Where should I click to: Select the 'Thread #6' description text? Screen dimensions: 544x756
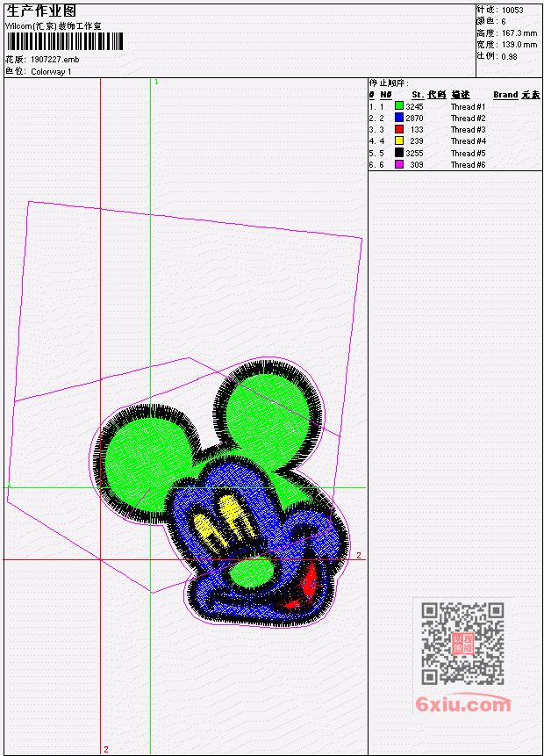pos(468,165)
